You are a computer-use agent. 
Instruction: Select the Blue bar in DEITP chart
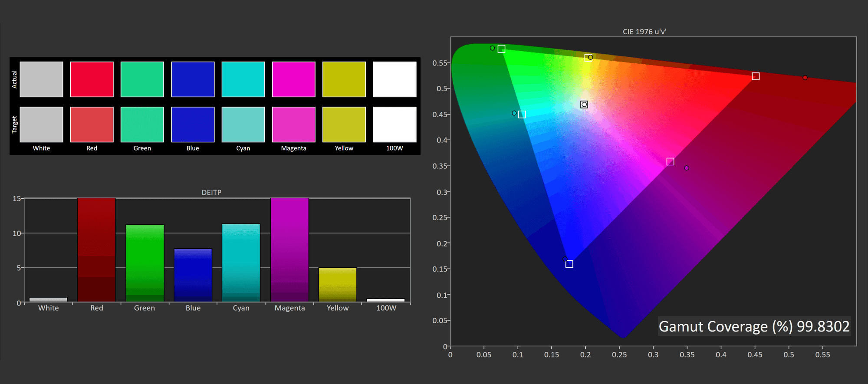[x=193, y=275]
